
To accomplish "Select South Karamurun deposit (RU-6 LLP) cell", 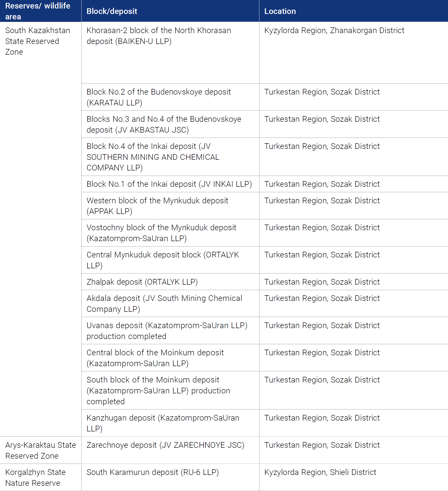I will 170,477.
